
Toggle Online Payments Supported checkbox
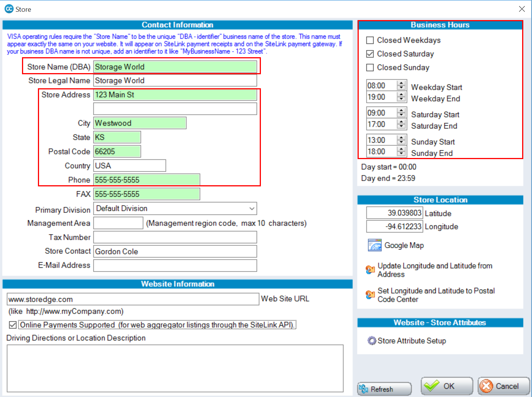click(13, 325)
